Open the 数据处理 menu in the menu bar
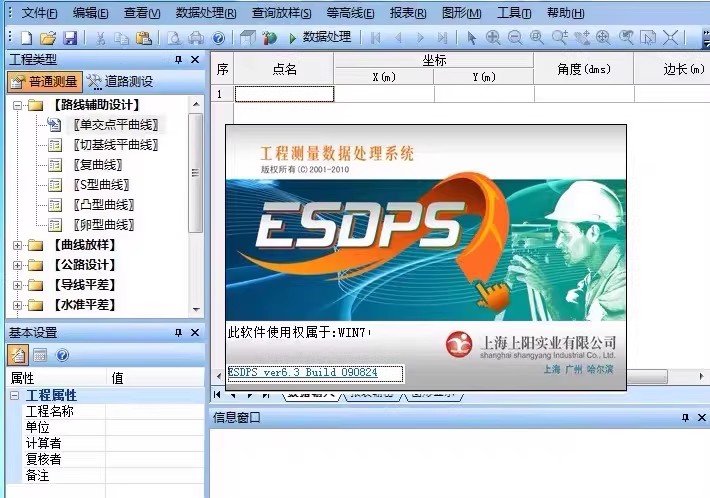 coord(206,13)
